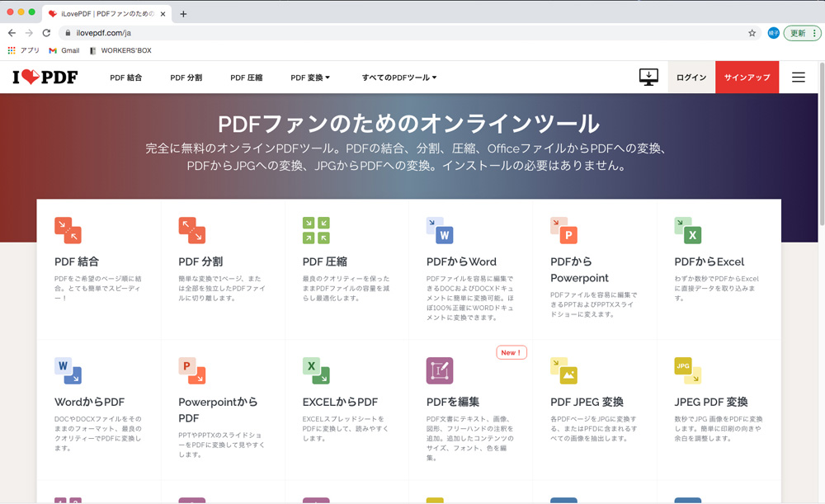Image resolution: width=825 pixels, height=504 pixels.
Task: Click the PDF 分割 split icon
Action: pos(192,230)
